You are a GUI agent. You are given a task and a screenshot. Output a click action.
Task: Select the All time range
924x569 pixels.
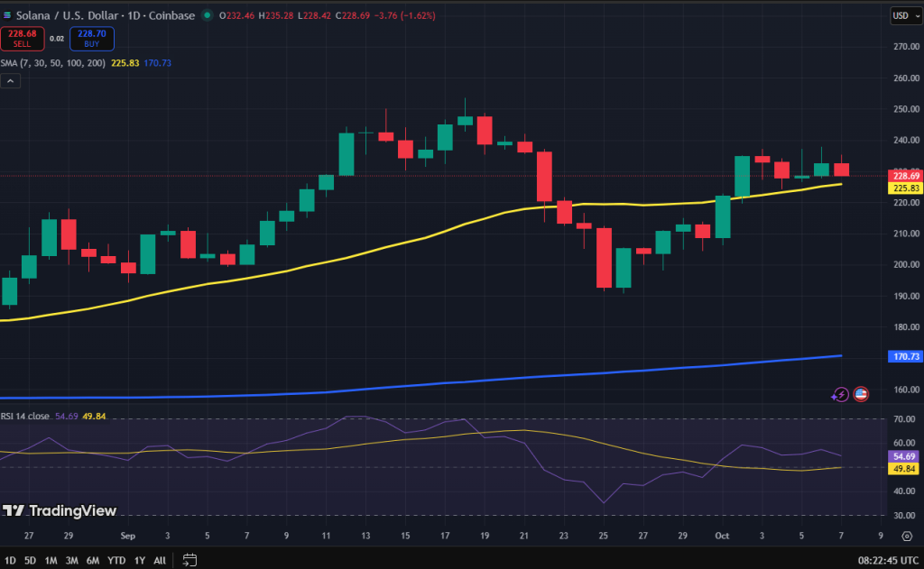(x=160, y=560)
